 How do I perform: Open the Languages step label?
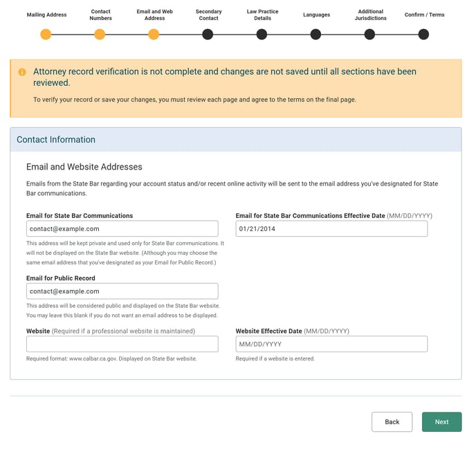pos(316,15)
